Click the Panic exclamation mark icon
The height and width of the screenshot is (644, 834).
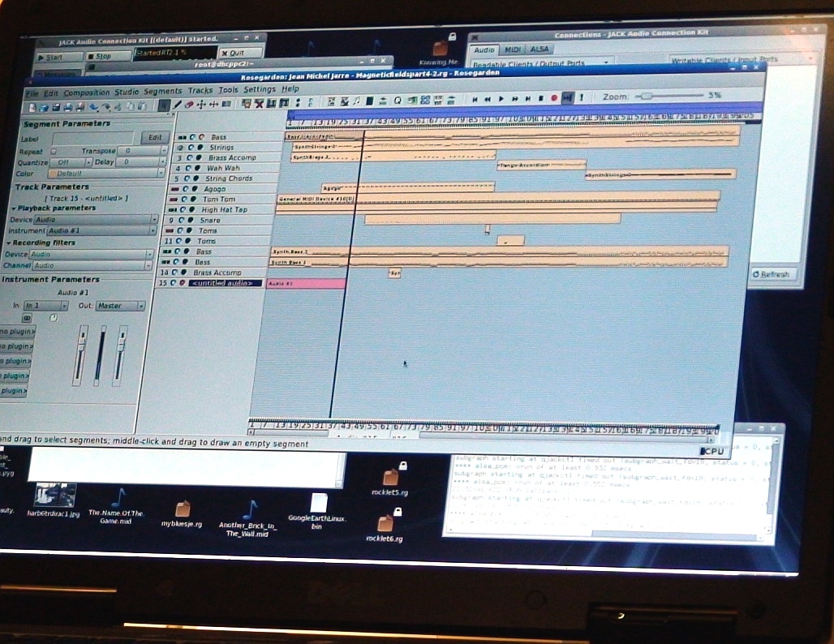pos(582,97)
